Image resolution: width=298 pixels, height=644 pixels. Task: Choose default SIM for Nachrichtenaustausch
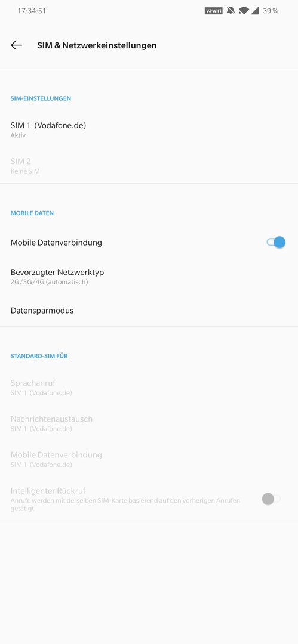coord(149,423)
